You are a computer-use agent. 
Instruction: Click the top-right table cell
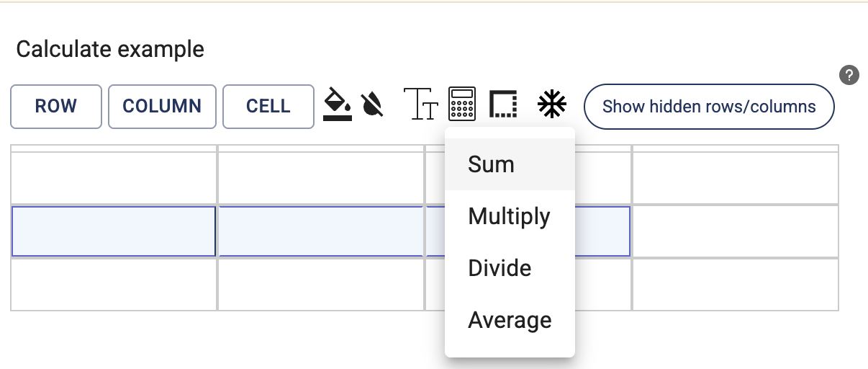pos(735,178)
